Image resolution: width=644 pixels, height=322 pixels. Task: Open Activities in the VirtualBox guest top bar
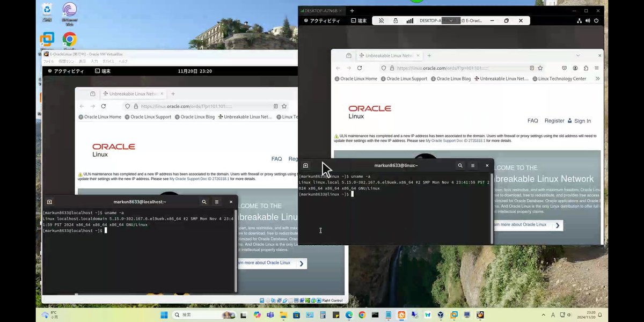click(66, 71)
